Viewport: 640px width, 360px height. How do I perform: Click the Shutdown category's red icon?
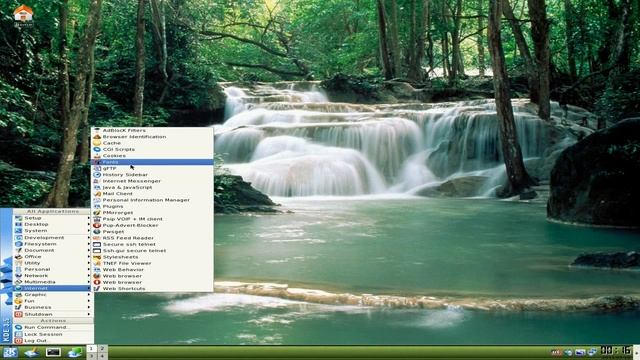18,314
